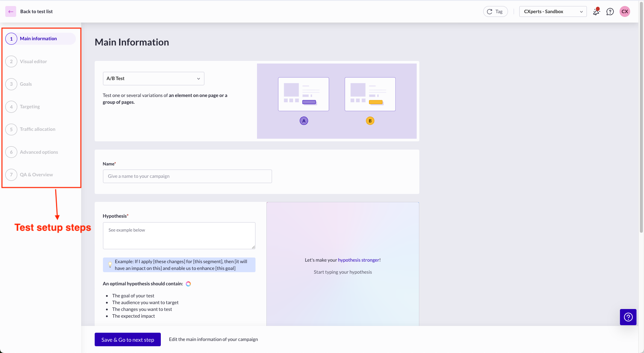
Task: Expand the A/B Test type dropdown
Action: click(153, 79)
